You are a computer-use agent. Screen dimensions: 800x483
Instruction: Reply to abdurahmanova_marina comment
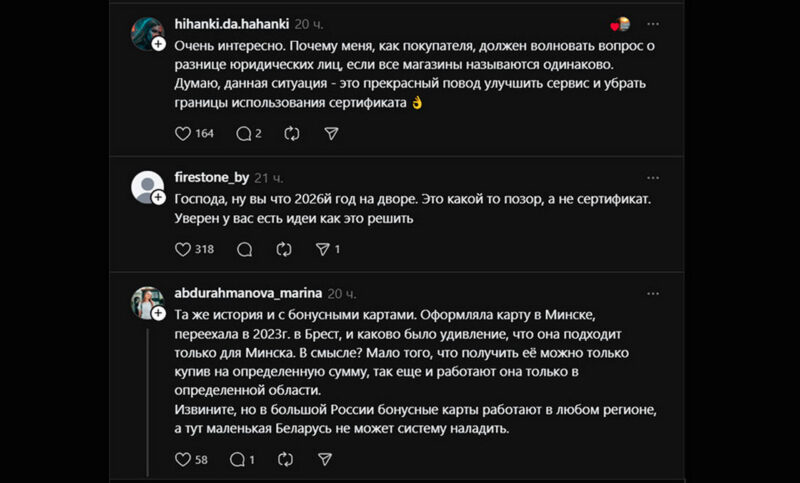coord(238,460)
